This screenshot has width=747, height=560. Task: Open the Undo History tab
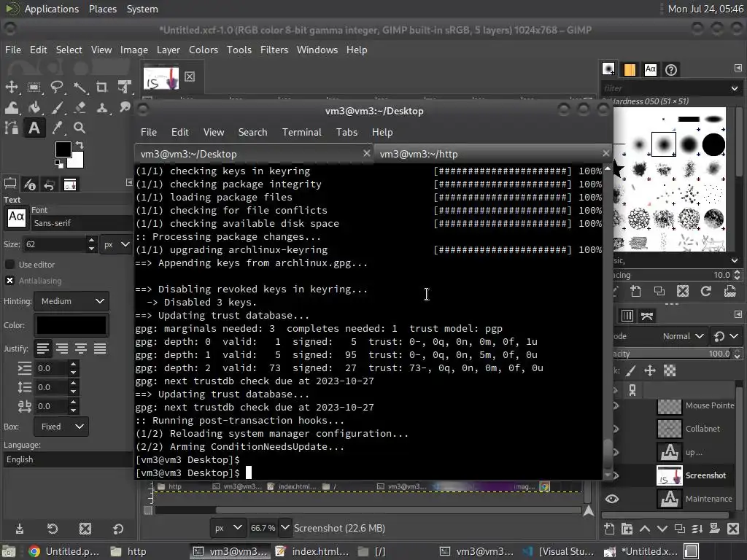point(50,184)
